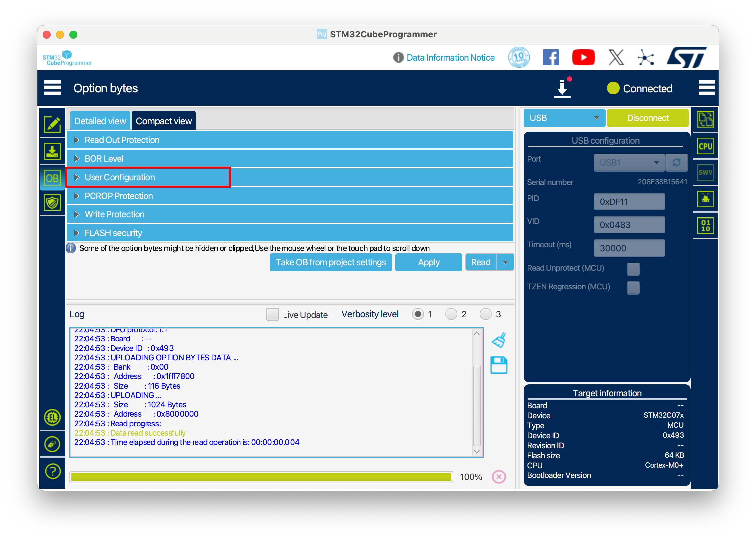This screenshot has width=756, height=540.
Task: Click Take OB from project settings
Action: pos(330,262)
